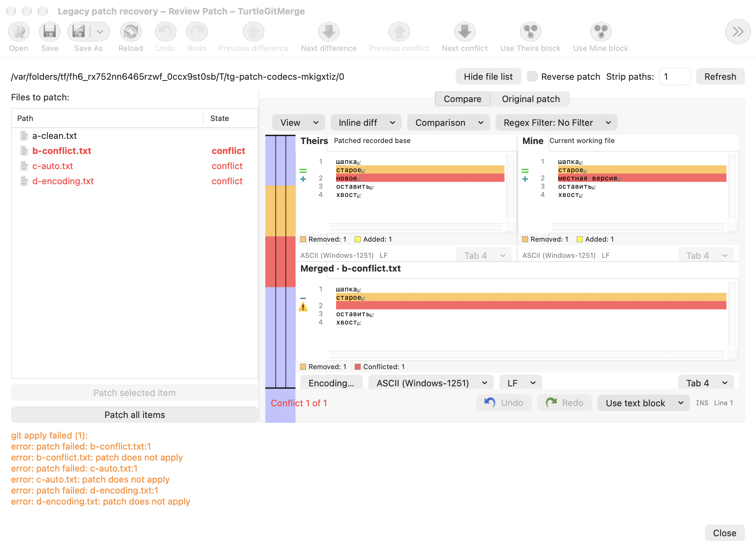The image size is (756, 552).
Task: Click the Encoding... button
Action: pyautogui.click(x=331, y=383)
